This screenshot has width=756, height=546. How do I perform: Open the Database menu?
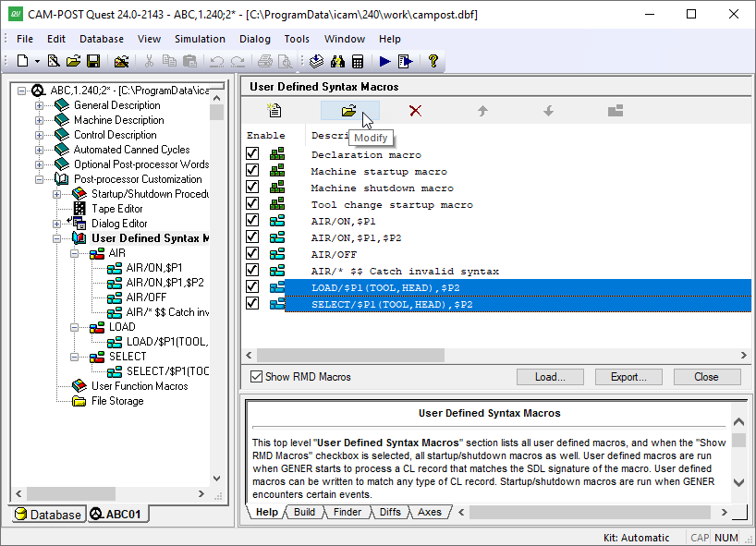click(x=102, y=39)
